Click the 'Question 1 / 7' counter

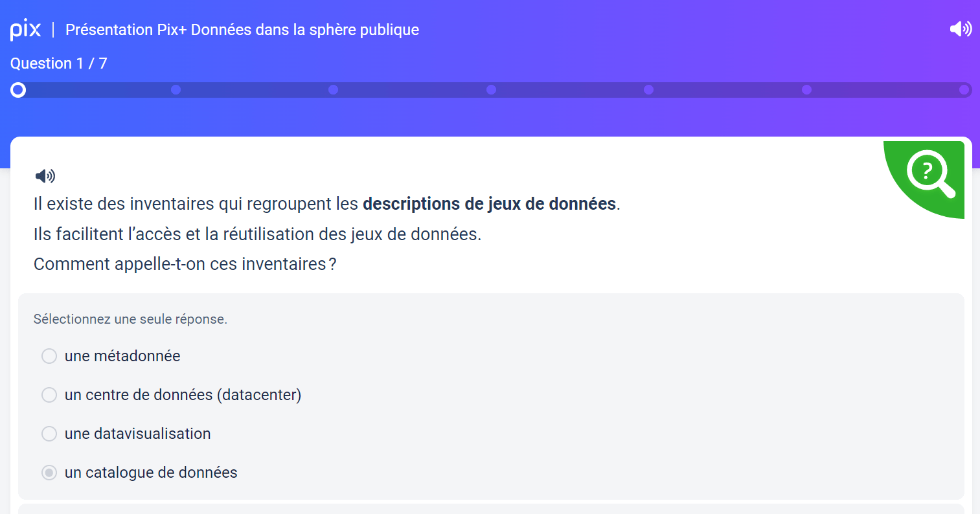tap(59, 63)
